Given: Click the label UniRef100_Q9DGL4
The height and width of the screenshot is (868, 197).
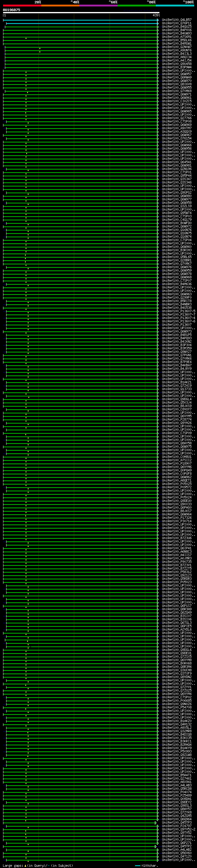Looking at the screenshot, I should coord(177,399).
